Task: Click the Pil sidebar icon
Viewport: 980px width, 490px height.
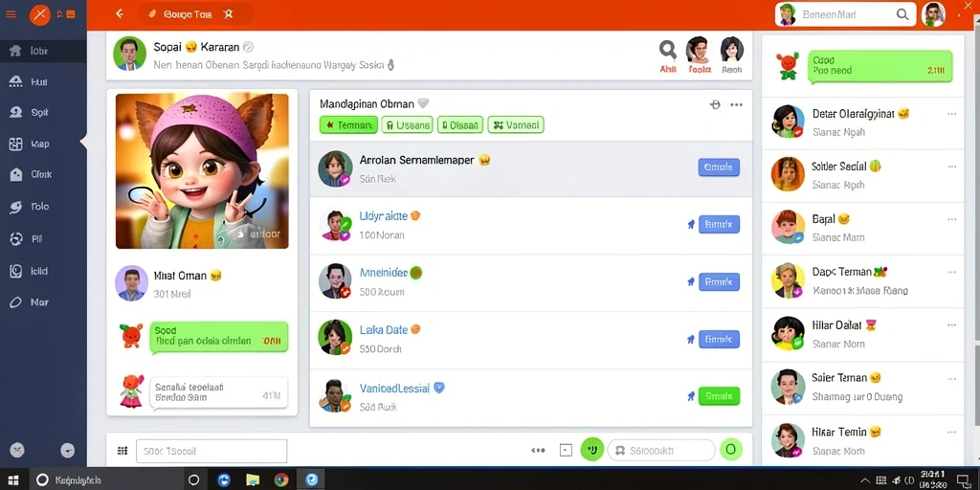Action: [16, 238]
